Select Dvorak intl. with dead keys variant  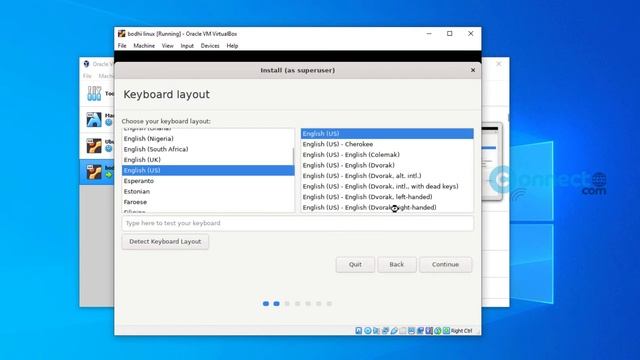[387, 187]
